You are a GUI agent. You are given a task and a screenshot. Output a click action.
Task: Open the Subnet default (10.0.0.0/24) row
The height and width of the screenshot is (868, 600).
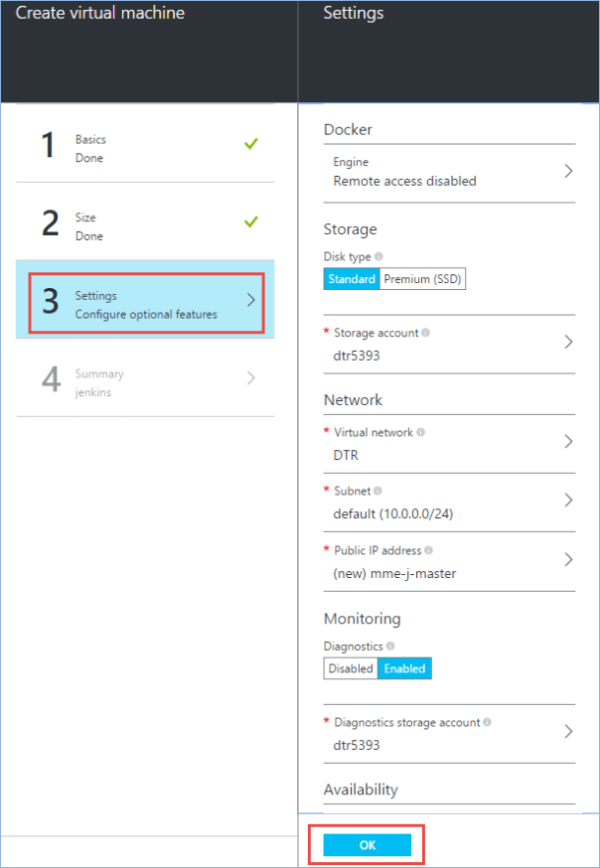click(x=449, y=502)
